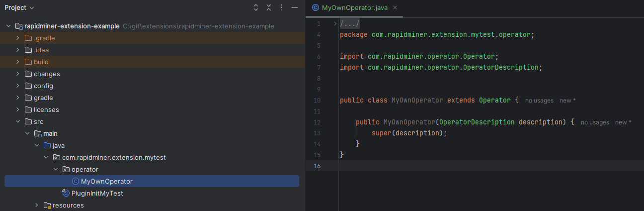Click the Collapse All icon in Project toolbar

click(269, 8)
